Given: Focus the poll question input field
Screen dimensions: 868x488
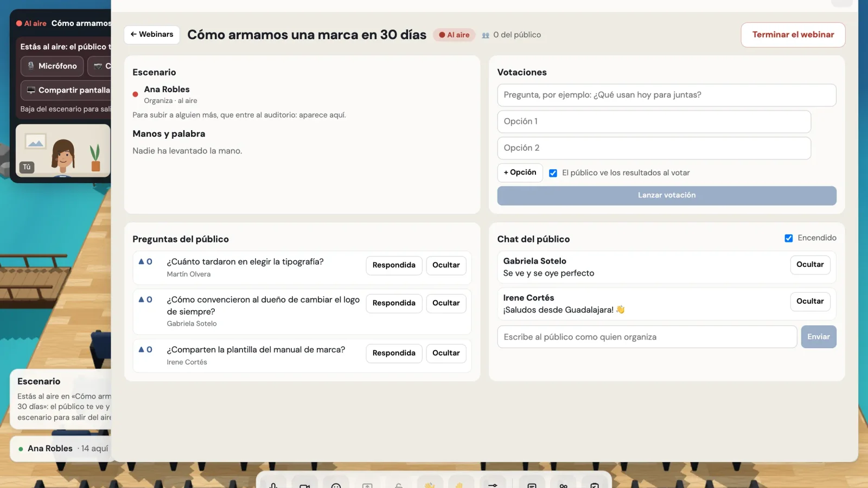Looking at the screenshot, I should pos(666,95).
